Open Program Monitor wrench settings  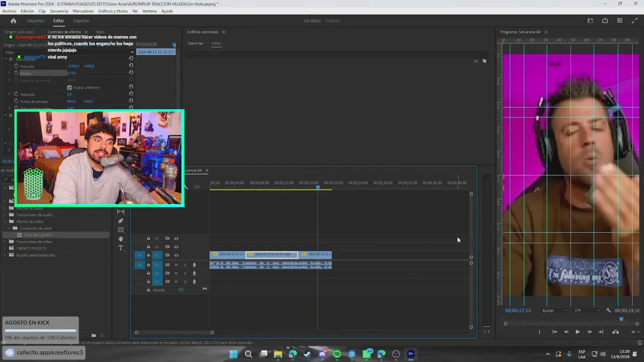608,310
